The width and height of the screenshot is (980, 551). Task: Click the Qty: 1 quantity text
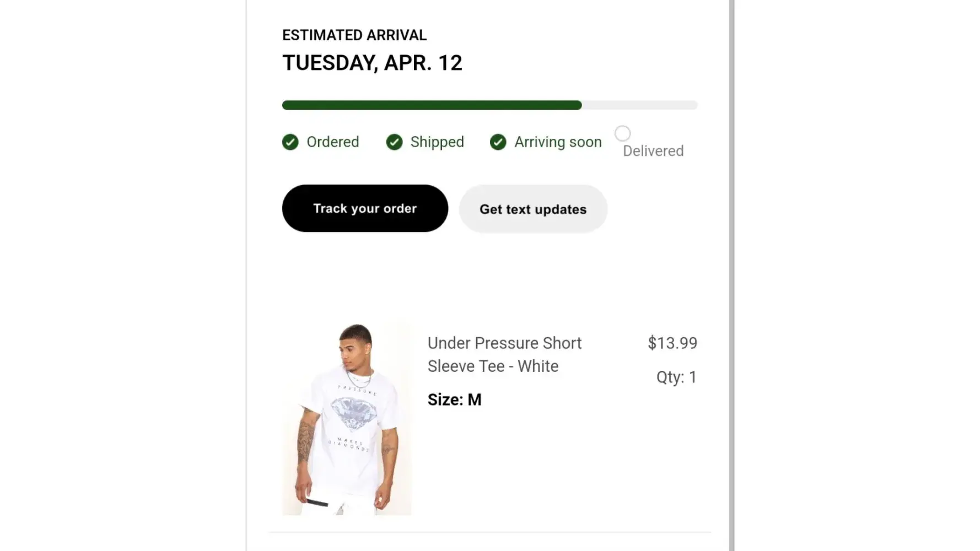pyautogui.click(x=676, y=377)
